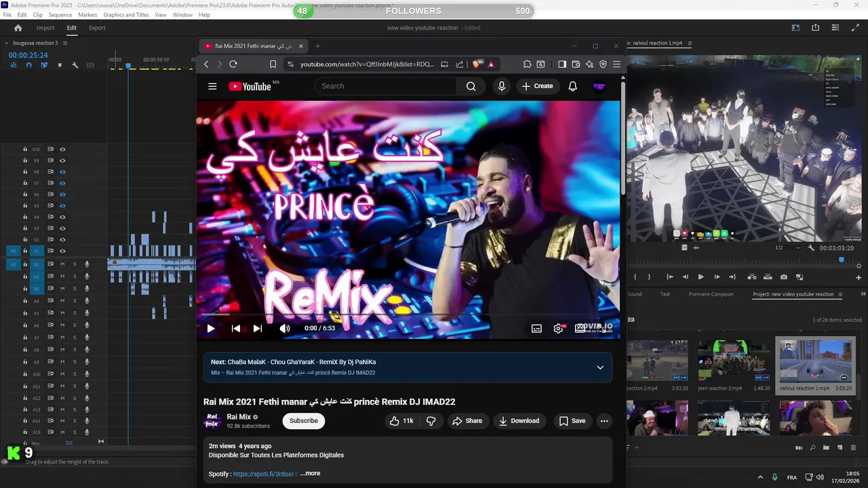Screen dimensions: 868x488
Task: Click the Overwrite edit button in Source monitor
Action: 768,277
